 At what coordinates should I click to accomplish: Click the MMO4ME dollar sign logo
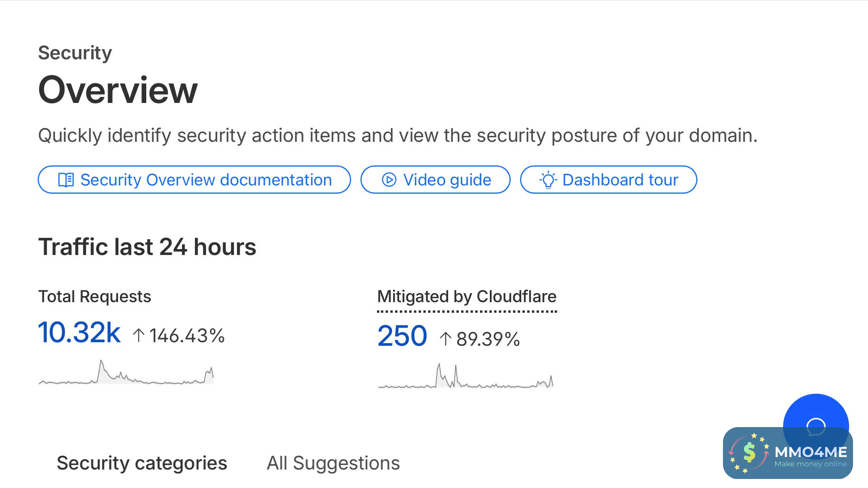(x=749, y=453)
